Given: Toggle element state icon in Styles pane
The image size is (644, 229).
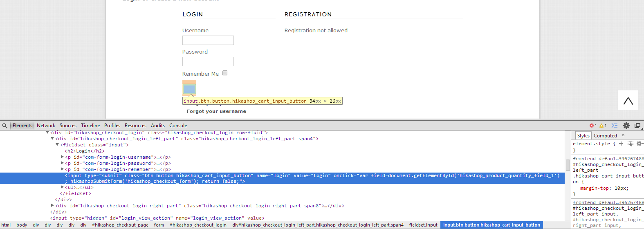Looking at the screenshot, I should click(630, 144).
